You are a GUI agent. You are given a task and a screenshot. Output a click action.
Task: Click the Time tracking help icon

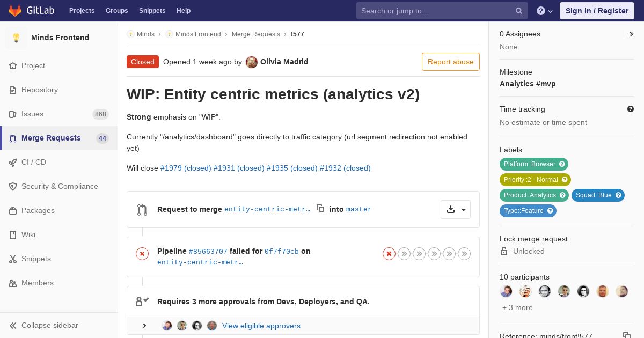pos(631,109)
